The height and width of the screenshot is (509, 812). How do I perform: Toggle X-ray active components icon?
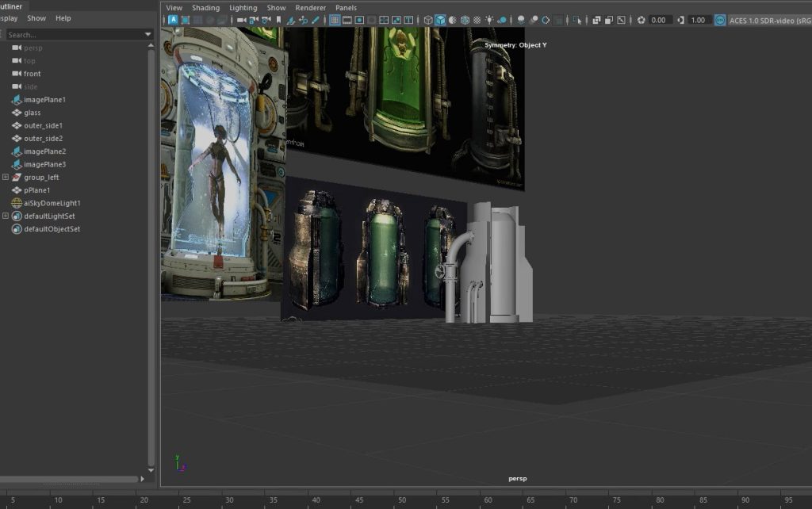coord(609,20)
